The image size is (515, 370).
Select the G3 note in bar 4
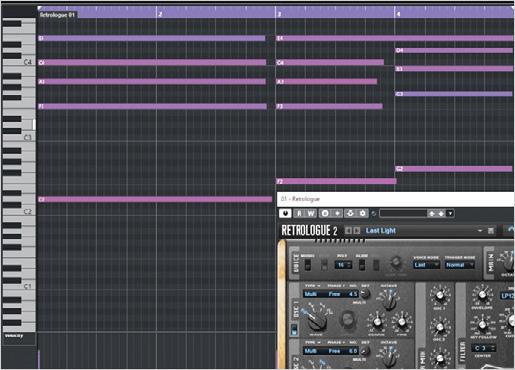pos(454,94)
